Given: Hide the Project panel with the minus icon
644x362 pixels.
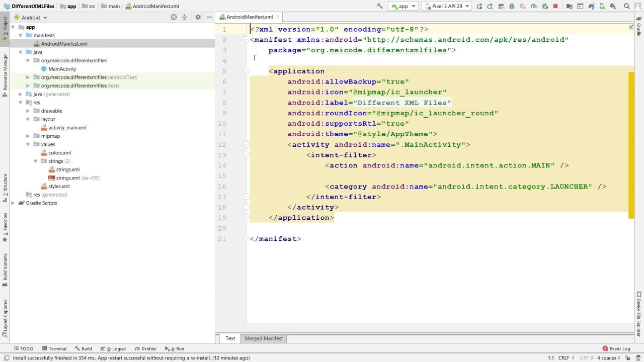Looking at the screenshot, I should [x=209, y=17].
